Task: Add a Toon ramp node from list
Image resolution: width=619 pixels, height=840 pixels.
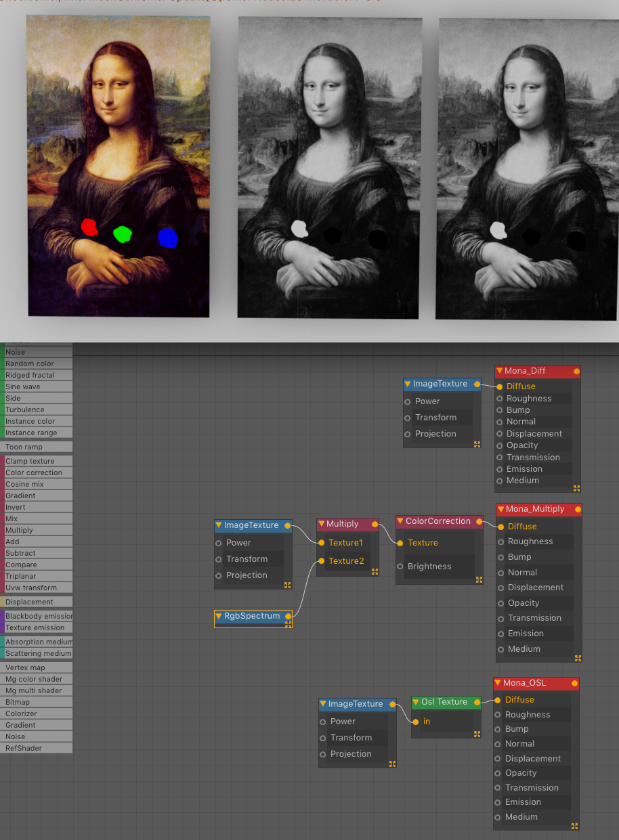Action: (x=37, y=447)
